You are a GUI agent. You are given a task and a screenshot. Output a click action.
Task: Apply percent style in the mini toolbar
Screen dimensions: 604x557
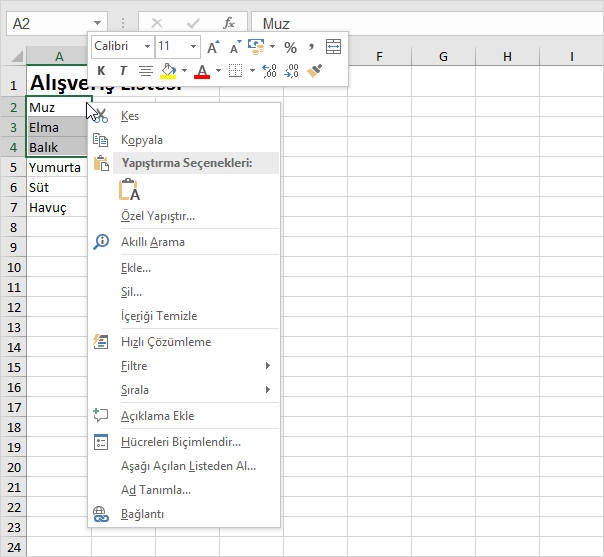[x=290, y=47]
